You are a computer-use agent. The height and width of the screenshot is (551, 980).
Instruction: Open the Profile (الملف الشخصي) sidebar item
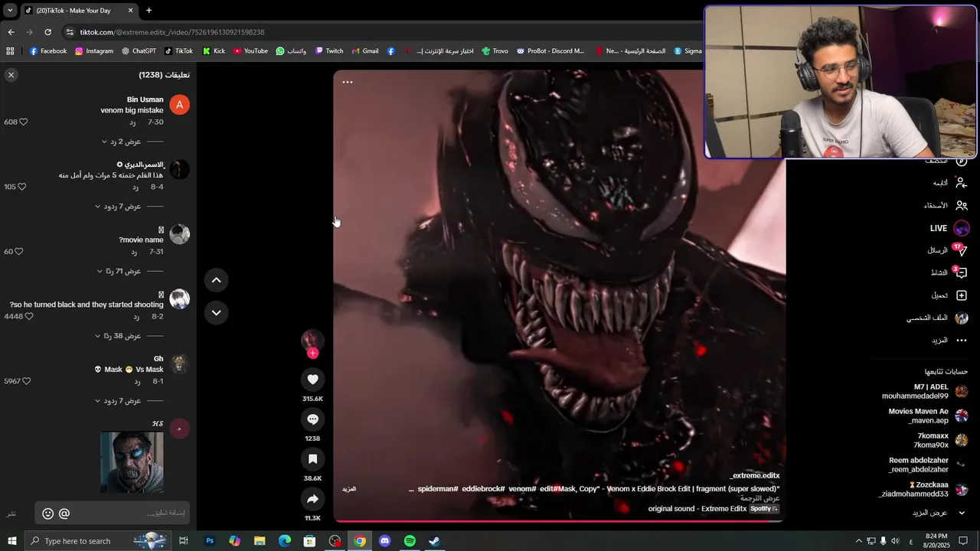pos(937,318)
